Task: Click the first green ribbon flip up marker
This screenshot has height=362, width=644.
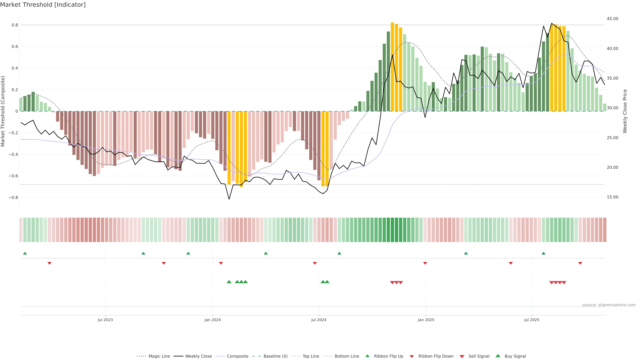Action: tap(25, 253)
